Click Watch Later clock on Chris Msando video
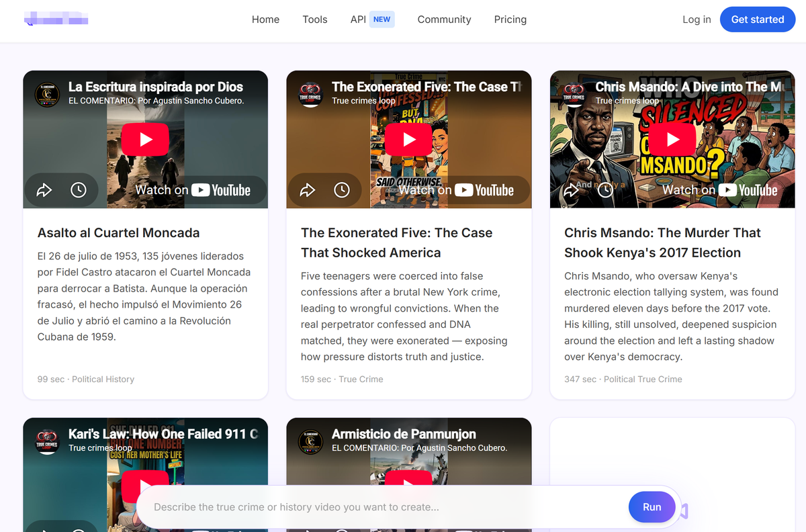Viewport: 806px width, 532px height. (605, 190)
